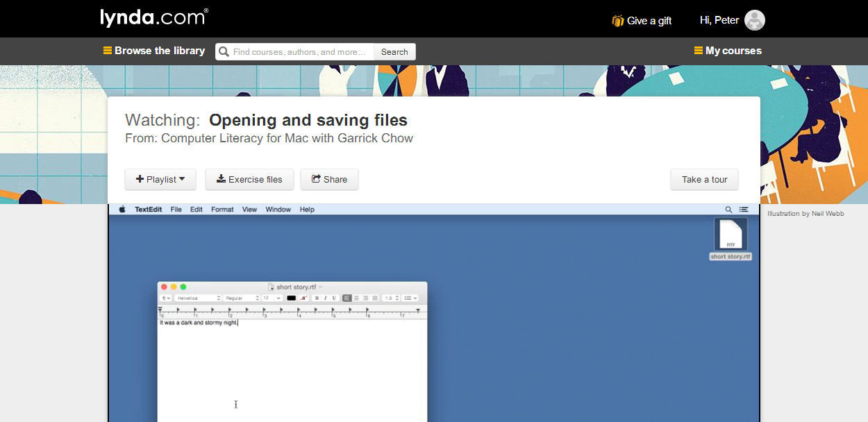Open the File menu
The height and width of the screenshot is (422, 868).
pos(176,209)
